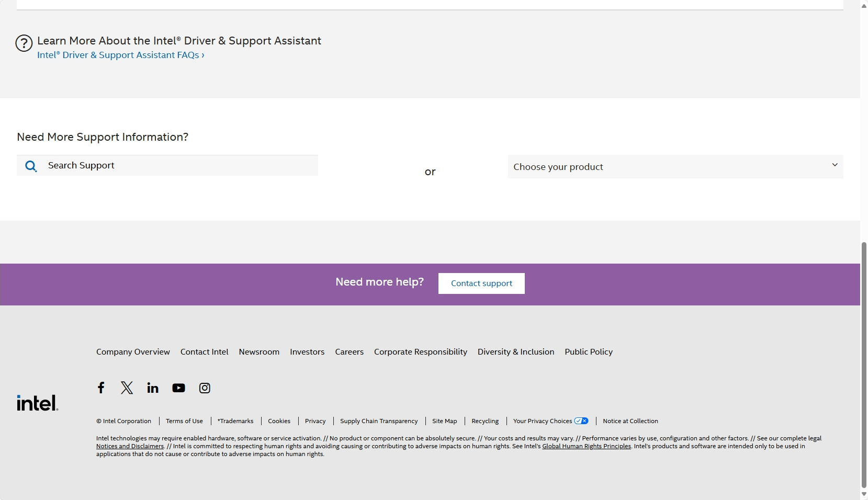This screenshot has height=500, width=868.
Task: Click the search magnifier icon
Action: click(x=31, y=166)
